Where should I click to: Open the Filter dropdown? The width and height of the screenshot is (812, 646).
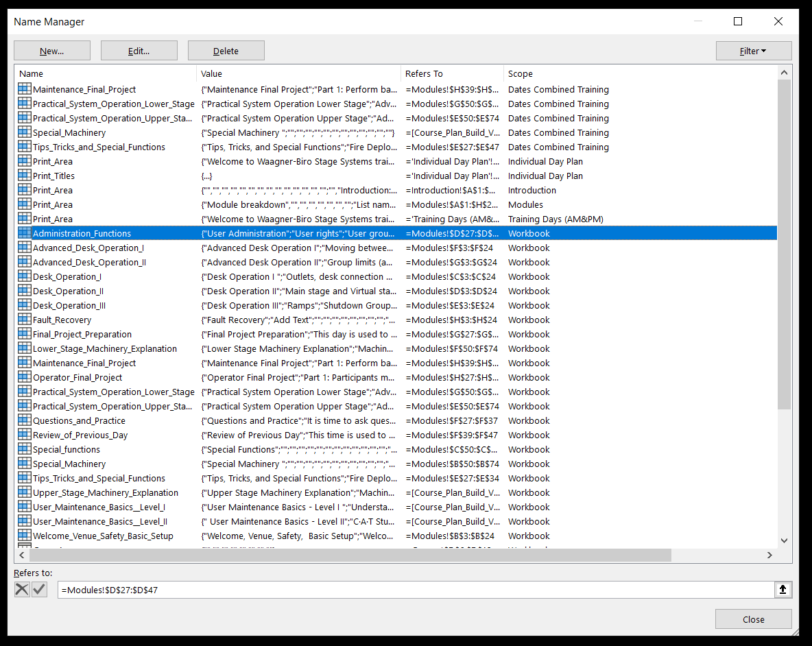(753, 50)
